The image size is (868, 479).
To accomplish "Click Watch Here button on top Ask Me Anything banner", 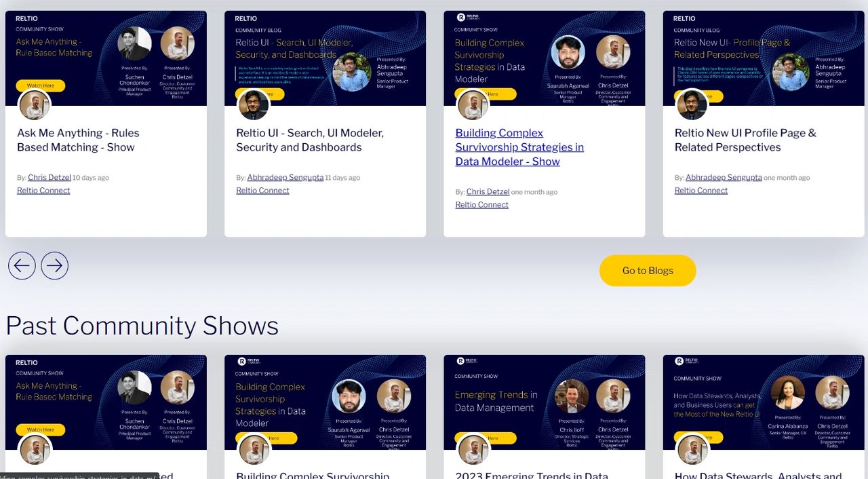I will pyautogui.click(x=41, y=85).
